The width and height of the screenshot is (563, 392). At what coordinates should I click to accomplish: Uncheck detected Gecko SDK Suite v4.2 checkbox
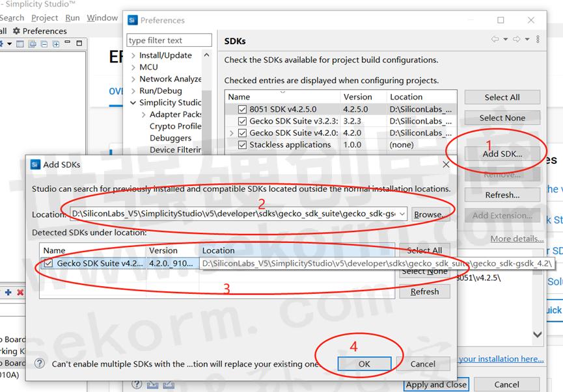coord(49,263)
